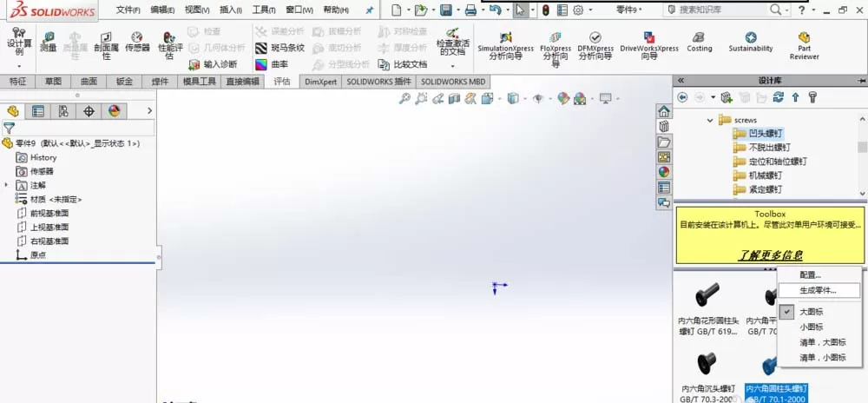The width and height of the screenshot is (868, 403).
Task: Open the Appearances task pane tab
Action: 664,172
